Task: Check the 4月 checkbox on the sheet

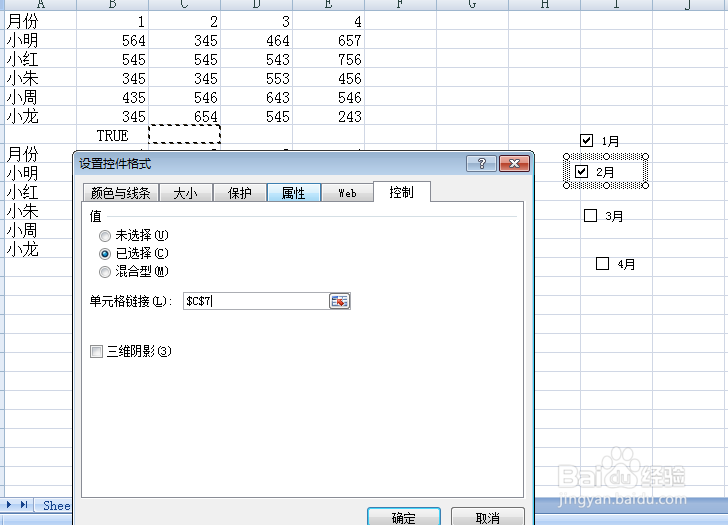Action: click(x=602, y=264)
